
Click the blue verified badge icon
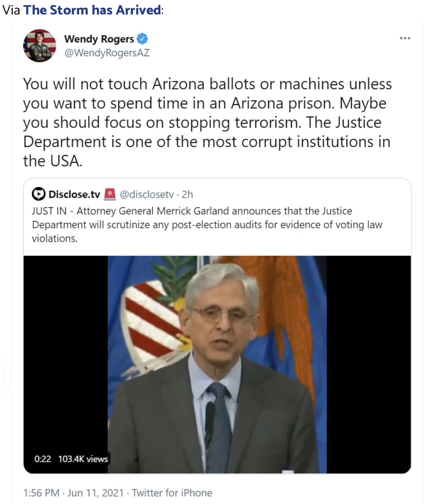142,39
